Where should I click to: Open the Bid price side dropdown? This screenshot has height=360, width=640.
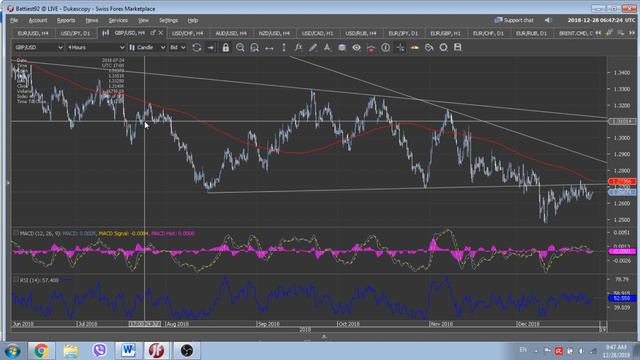[177, 47]
